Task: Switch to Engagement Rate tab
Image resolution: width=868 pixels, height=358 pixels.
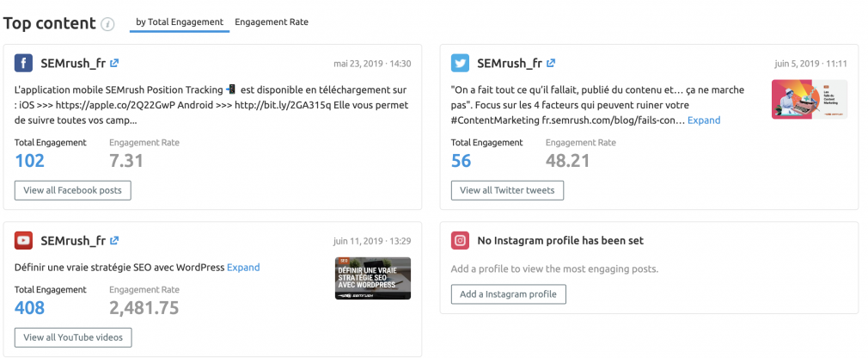Action: [x=272, y=22]
